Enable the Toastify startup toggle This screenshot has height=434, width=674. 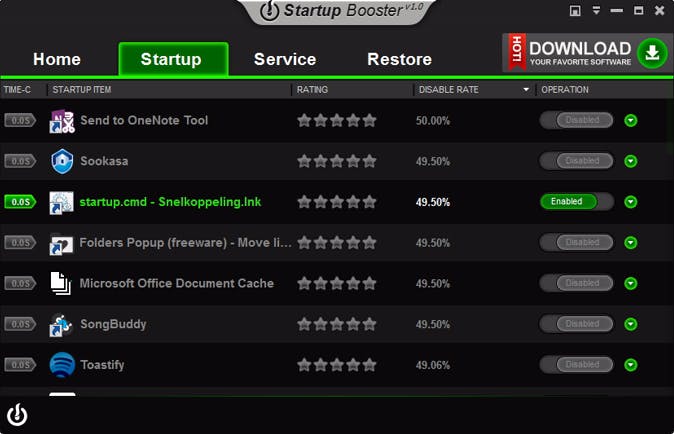click(576, 365)
